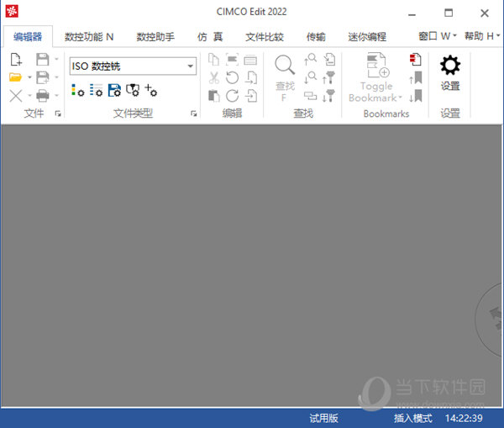Viewport: 504px width, 428px height.
Task: Open color settings icon with colored squares and gear
Action: (77, 91)
